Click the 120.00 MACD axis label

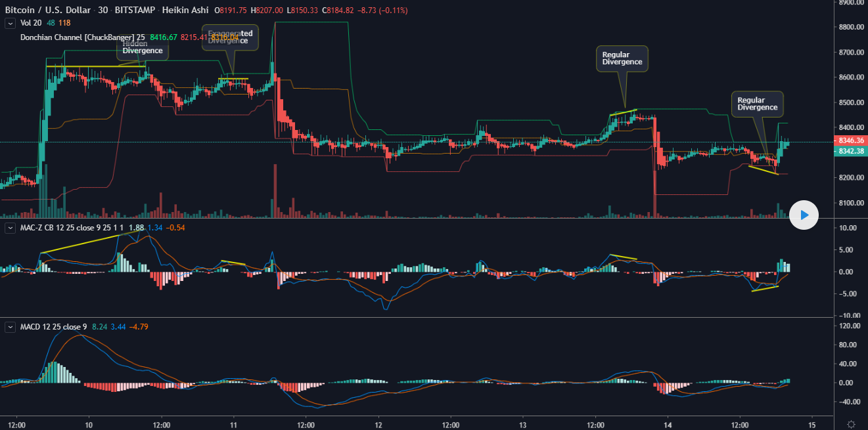click(x=849, y=326)
